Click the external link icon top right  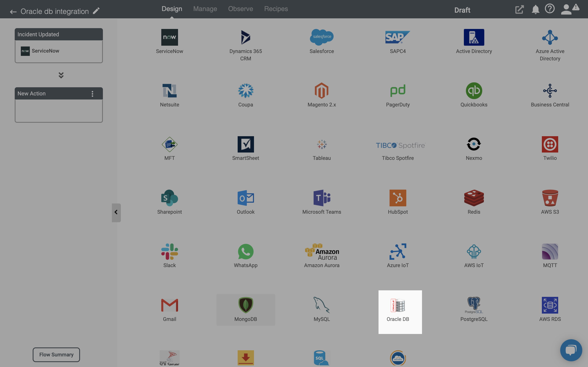click(x=520, y=9)
